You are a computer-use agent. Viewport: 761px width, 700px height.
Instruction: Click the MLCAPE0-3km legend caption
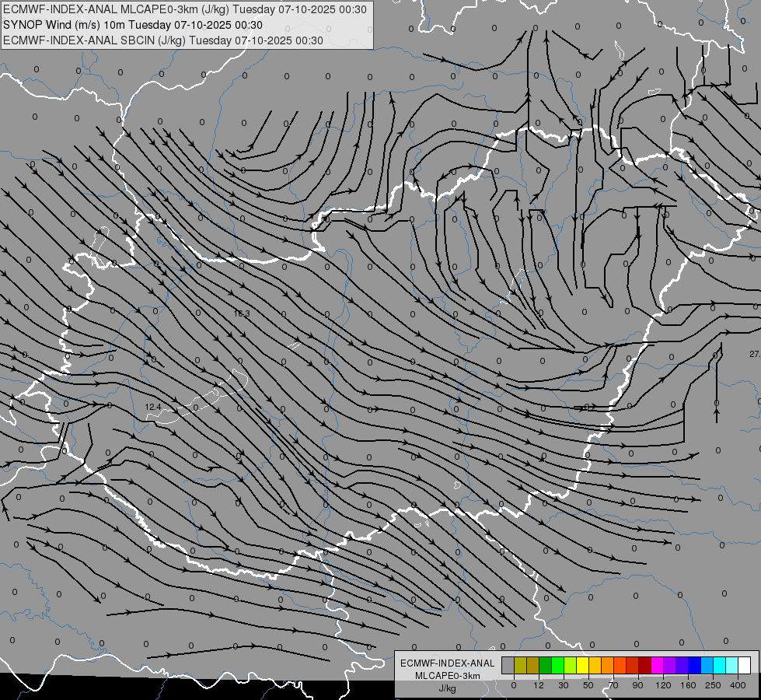447,676
